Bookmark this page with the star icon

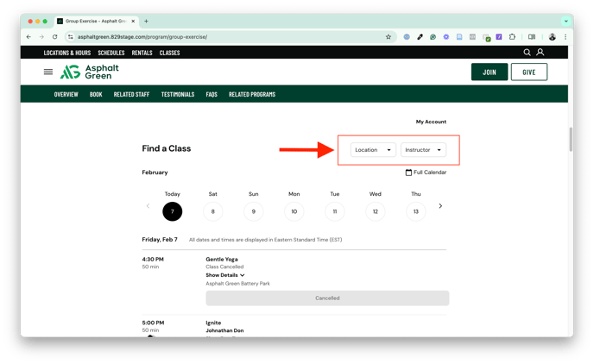(x=389, y=37)
